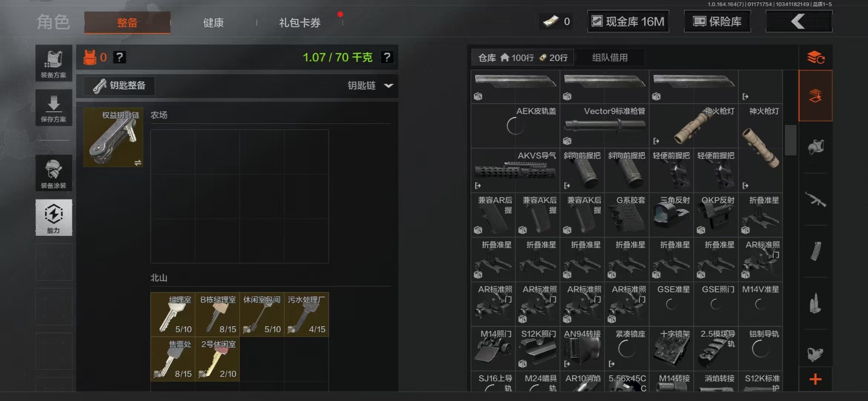Select the M14V准星 item

tap(760, 304)
